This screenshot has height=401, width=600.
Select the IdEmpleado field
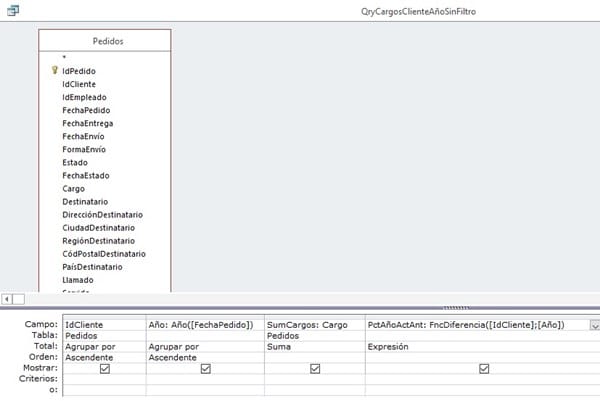(84, 97)
